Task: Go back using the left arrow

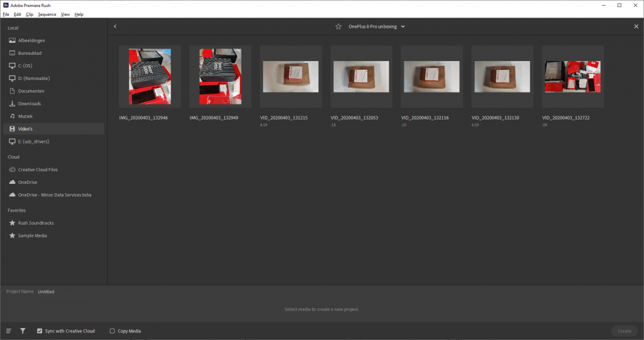Action: [x=115, y=26]
